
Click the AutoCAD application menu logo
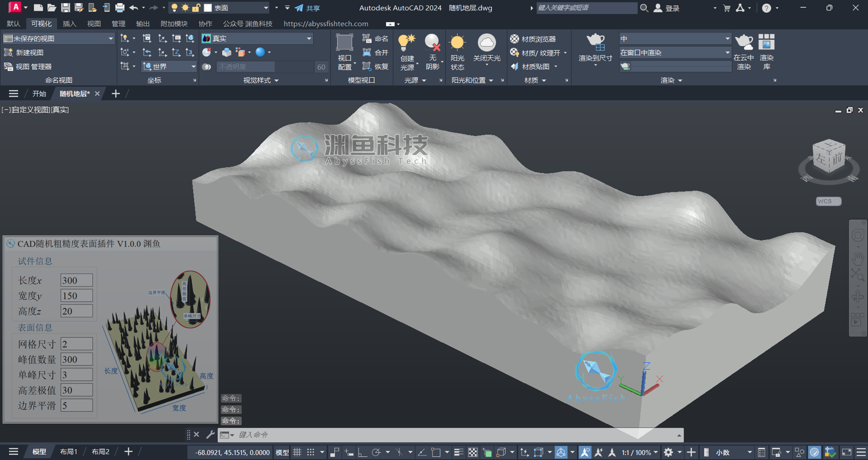pos(15,7)
